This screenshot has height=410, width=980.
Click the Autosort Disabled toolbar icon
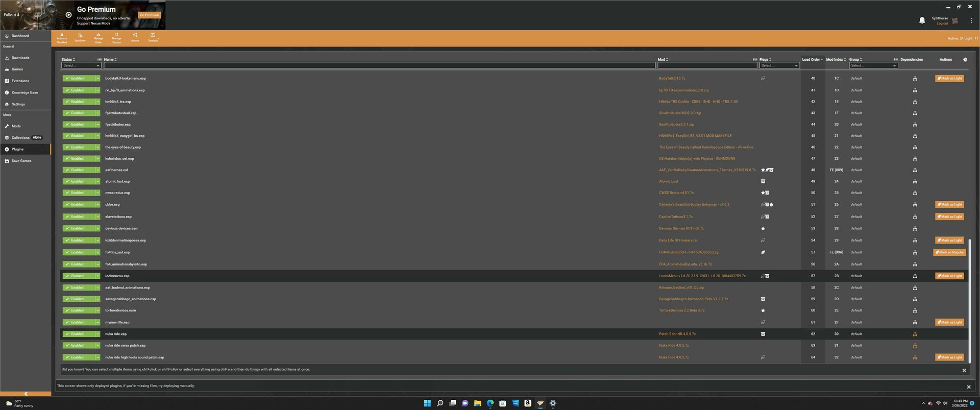(x=62, y=38)
